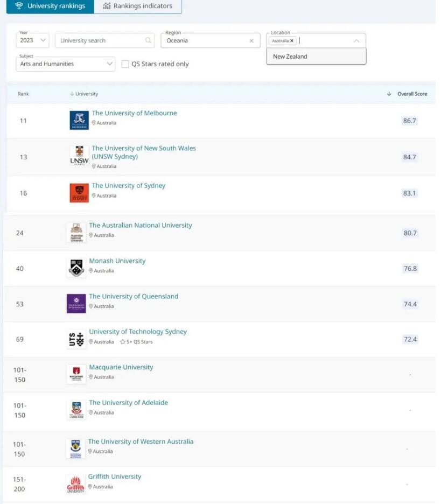Open the Rankings indicators tab
441x504 pixels.
(138, 6)
